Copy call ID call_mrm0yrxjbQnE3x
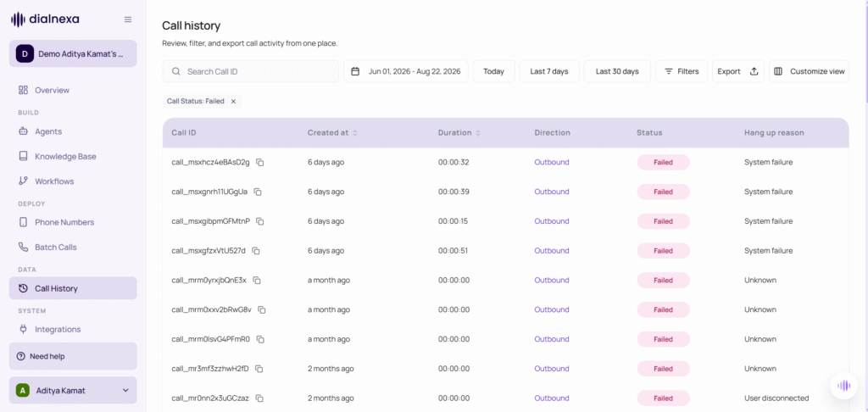Screen dimensions: 868x412 (x=257, y=281)
